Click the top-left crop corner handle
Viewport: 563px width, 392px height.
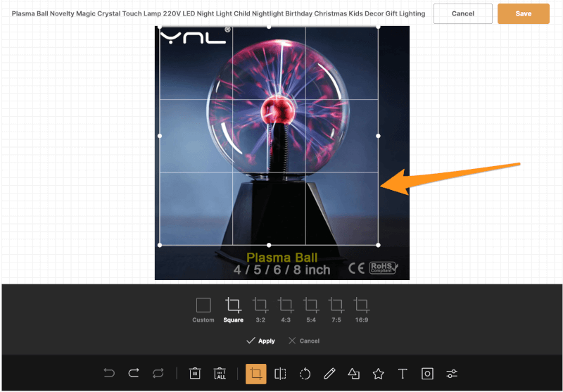point(160,27)
